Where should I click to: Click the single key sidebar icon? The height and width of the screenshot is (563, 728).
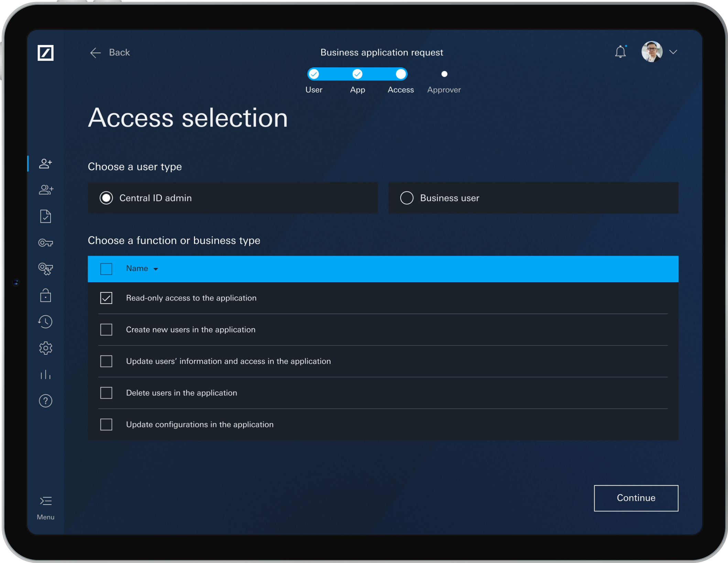coord(45,243)
